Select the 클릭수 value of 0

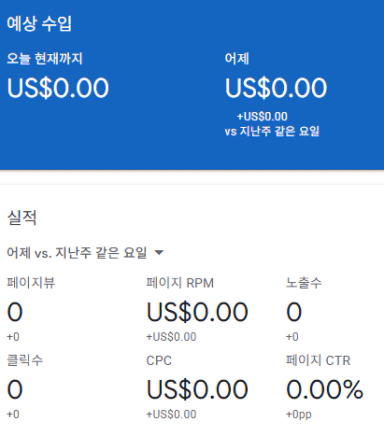15,389
